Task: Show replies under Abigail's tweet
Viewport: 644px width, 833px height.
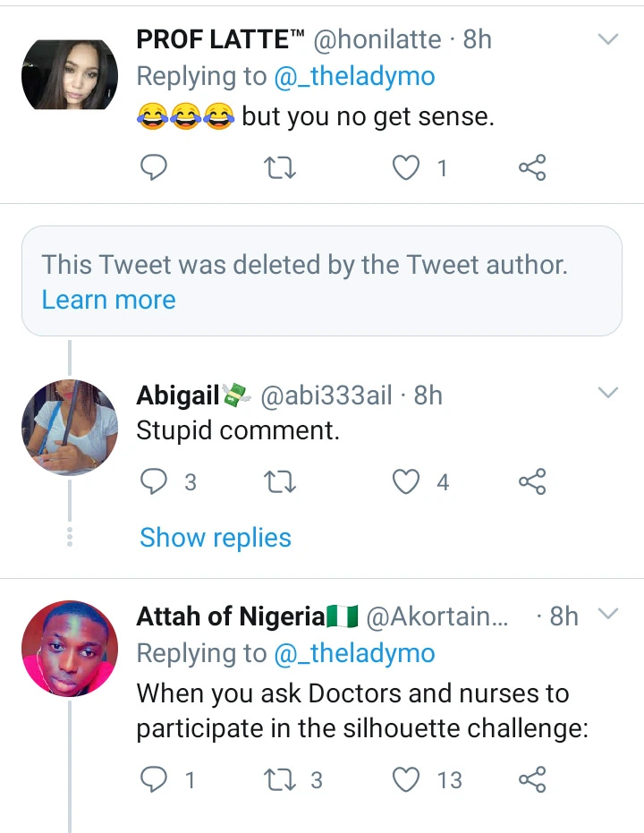Action: pos(216,538)
